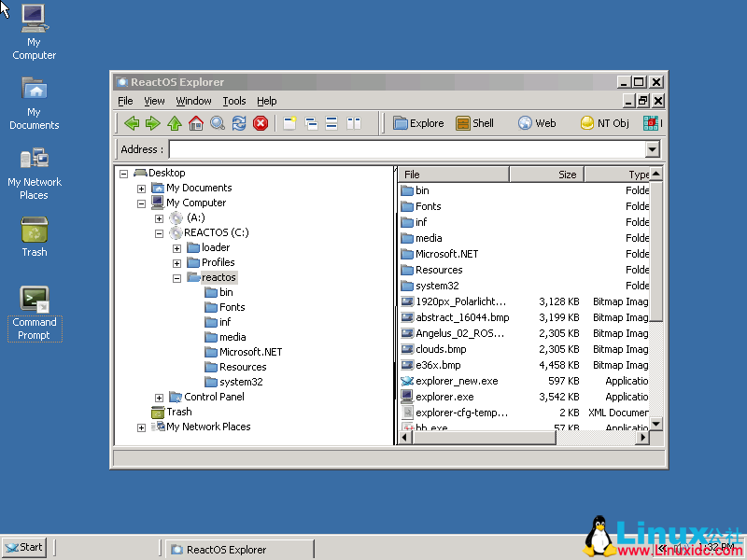Click the Start button

click(24, 547)
